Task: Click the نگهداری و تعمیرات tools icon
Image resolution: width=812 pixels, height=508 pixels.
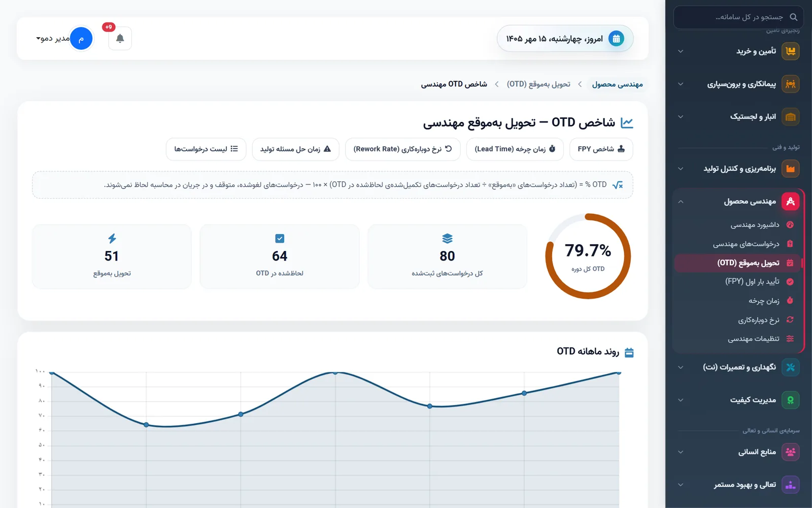Action: (x=790, y=367)
